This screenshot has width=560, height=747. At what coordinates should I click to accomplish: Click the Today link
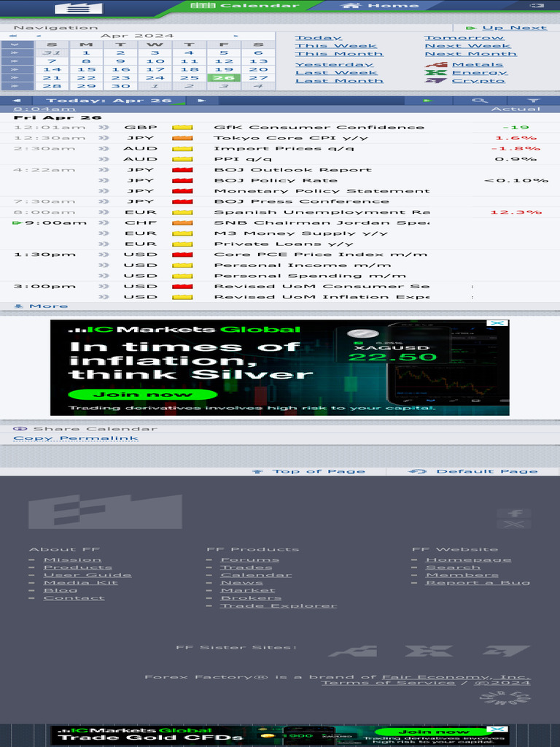click(318, 38)
